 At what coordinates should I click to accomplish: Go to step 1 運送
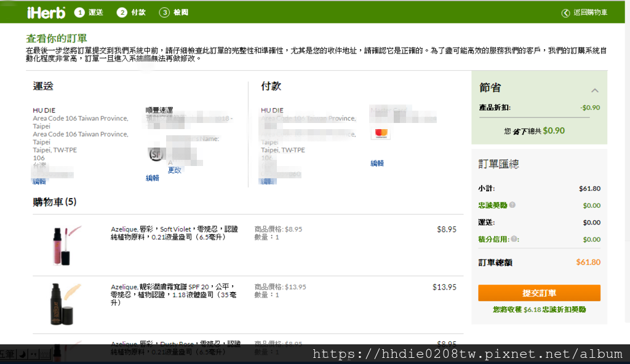[89, 12]
